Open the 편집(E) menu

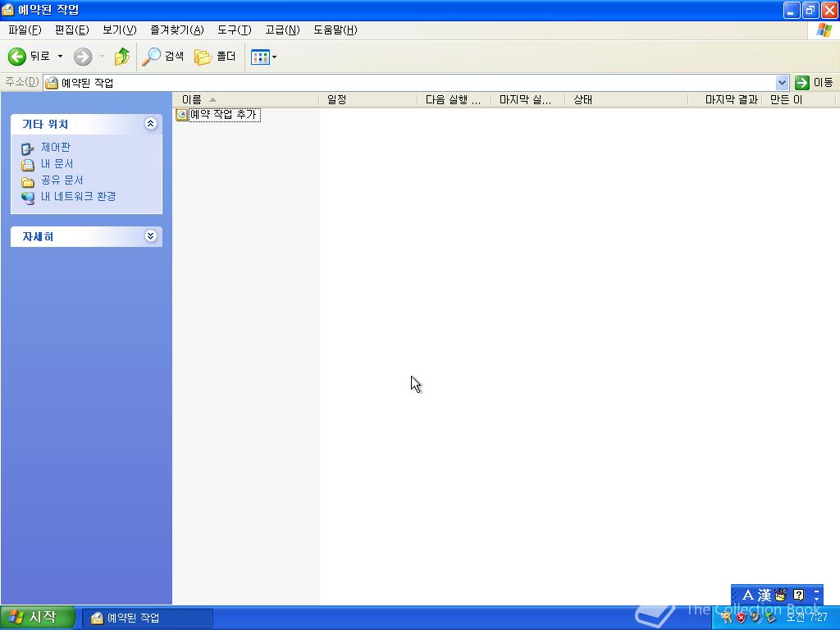72,30
